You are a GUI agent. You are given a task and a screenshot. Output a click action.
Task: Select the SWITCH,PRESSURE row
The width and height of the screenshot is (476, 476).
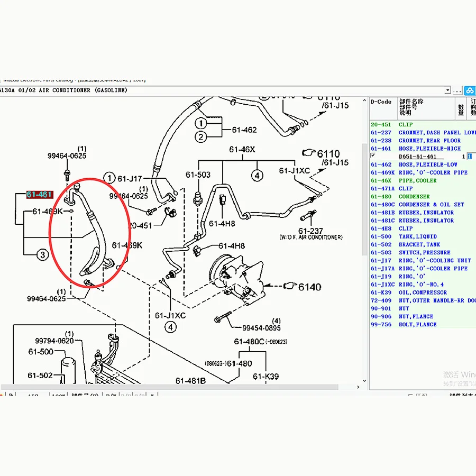pos(423,253)
